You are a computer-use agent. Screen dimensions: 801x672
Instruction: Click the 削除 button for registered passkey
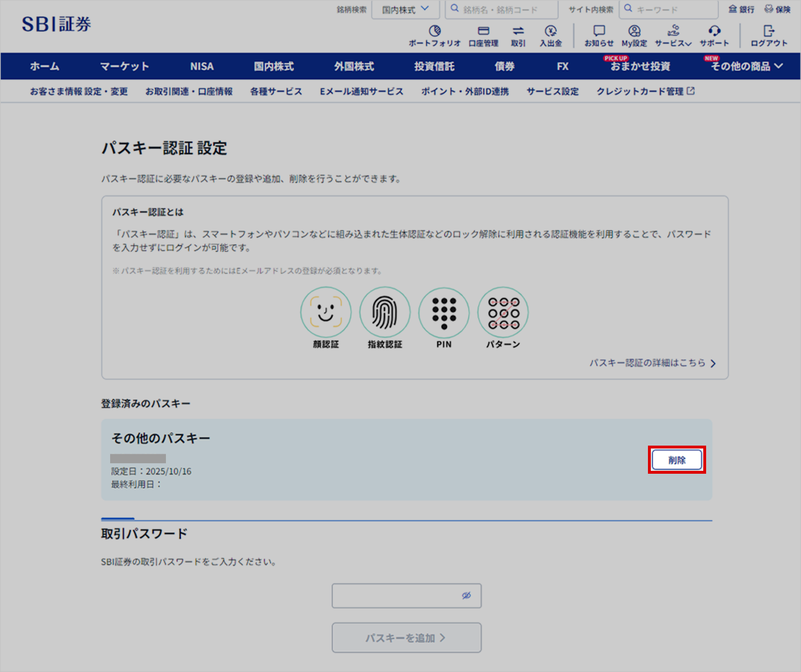coord(677,460)
